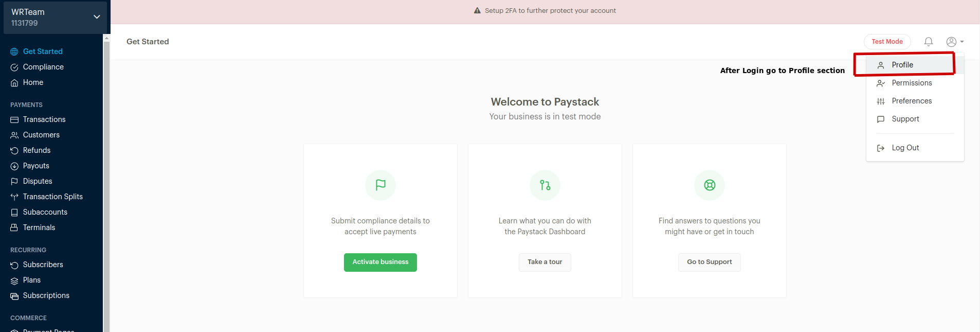
Task: Click the Go to Support button
Action: pyautogui.click(x=710, y=263)
